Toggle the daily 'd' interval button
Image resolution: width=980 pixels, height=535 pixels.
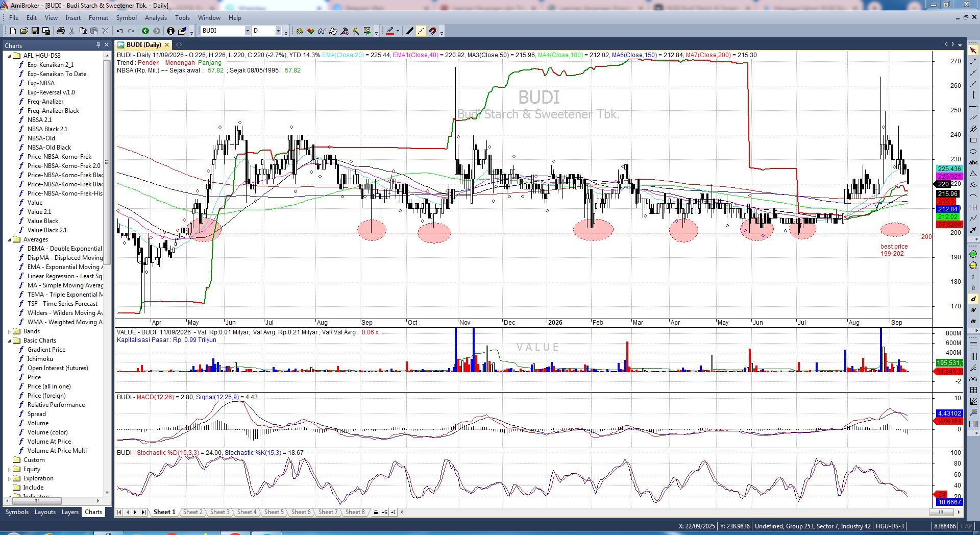[x=973, y=299]
